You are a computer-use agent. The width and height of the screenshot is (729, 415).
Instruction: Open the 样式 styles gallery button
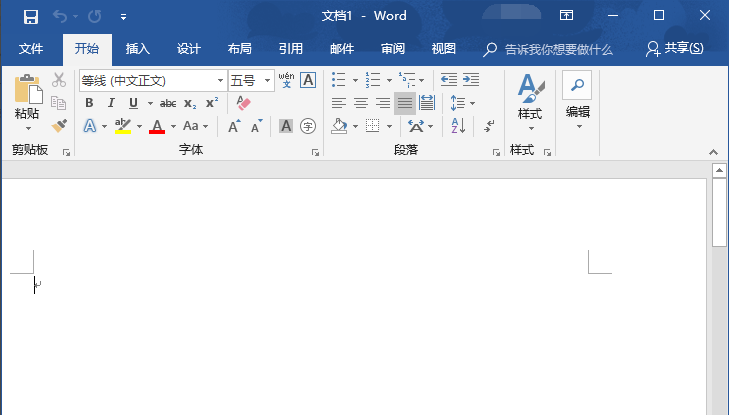point(530,102)
